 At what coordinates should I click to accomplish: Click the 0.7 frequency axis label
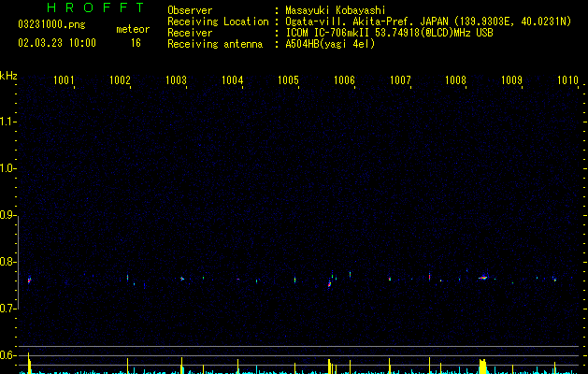7,309
